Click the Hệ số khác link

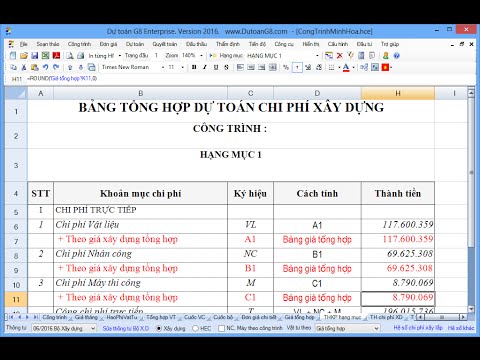pos(461,328)
